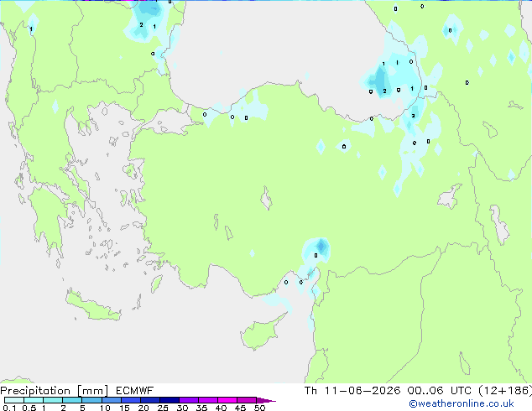This screenshot has width=532, height=411.
Task: Pick the 20–25 mm dark blue swatch
Action: click(x=150, y=400)
